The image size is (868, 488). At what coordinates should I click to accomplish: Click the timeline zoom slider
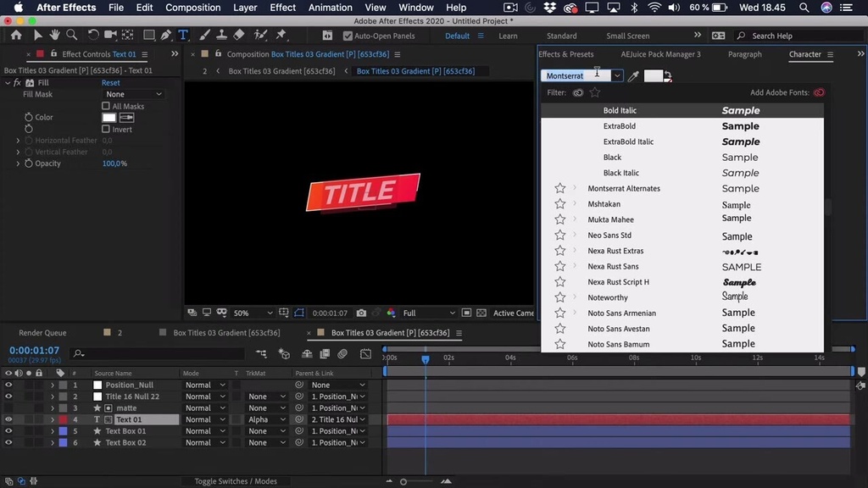point(403,482)
